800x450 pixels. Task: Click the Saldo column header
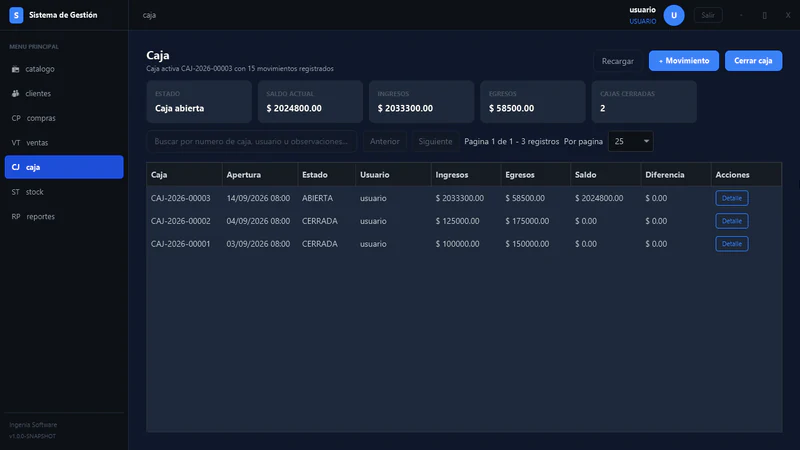[606, 174]
